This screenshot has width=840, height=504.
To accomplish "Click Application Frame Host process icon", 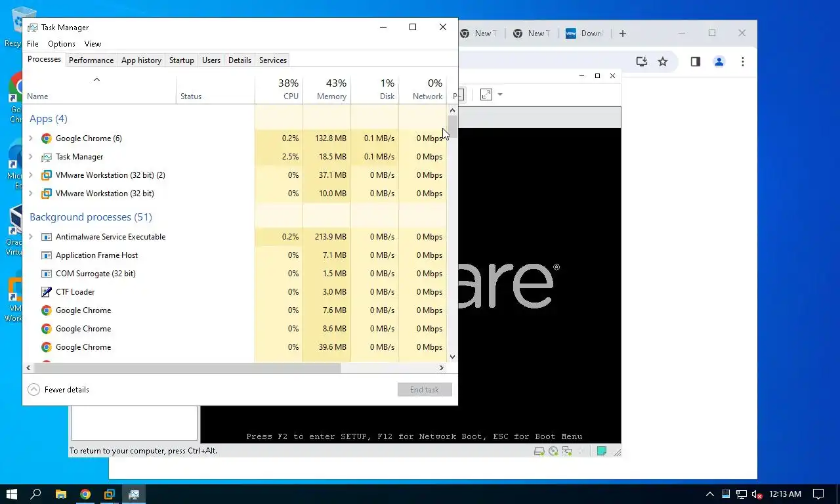I will coord(47,255).
